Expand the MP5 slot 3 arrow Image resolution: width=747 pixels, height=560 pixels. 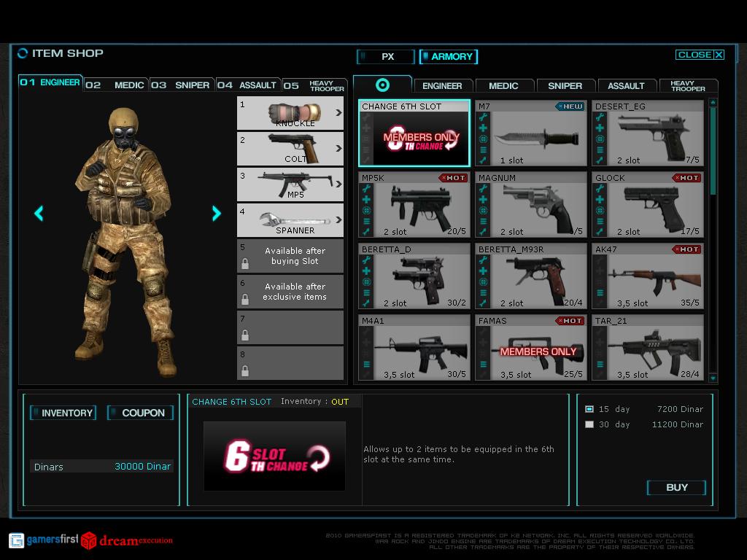[338, 184]
